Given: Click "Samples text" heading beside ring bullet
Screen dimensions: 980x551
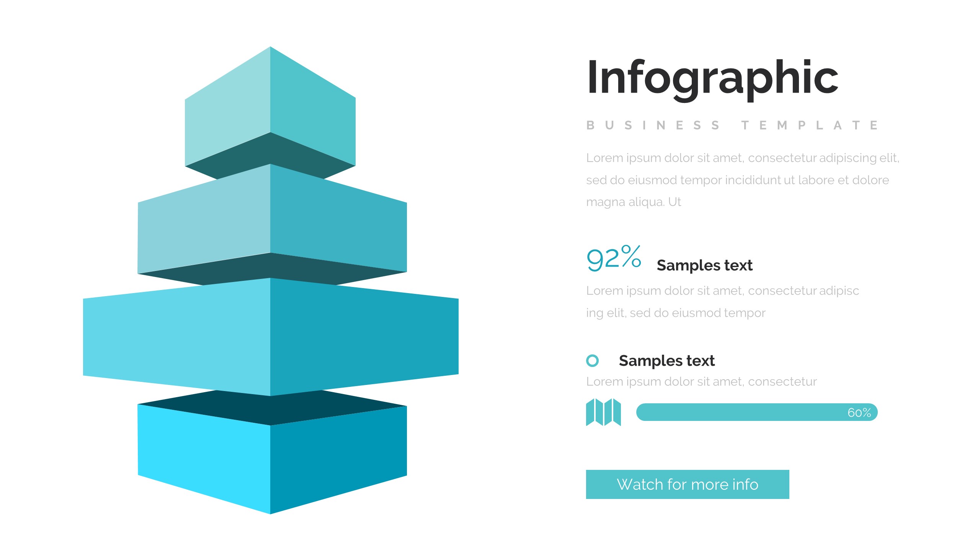Looking at the screenshot, I should coord(666,360).
